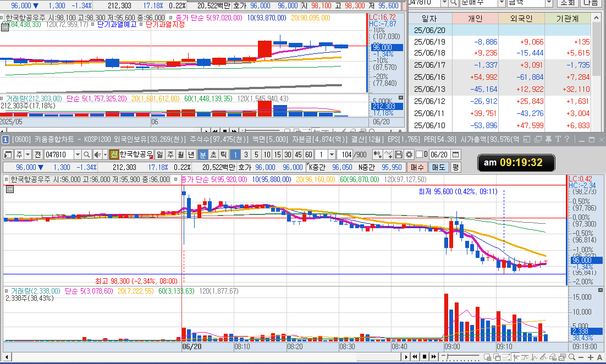The image size is (606, 364).
Task: Click the 전 button beside stock code
Action: [37, 155]
